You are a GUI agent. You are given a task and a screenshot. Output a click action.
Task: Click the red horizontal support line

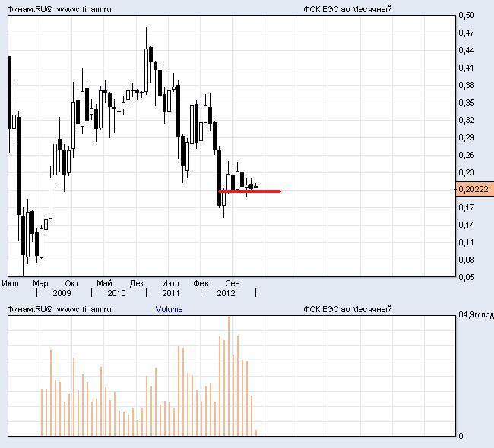[x=249, y=191]
